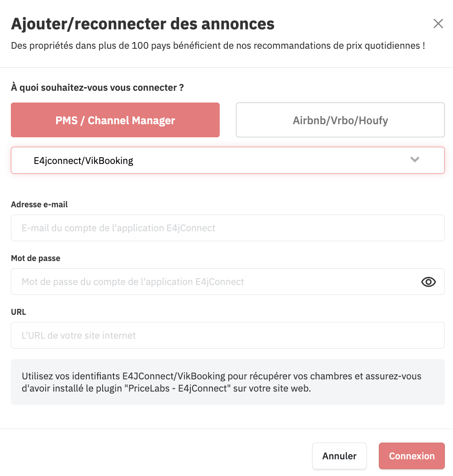Screen dimensions: 453x476
Task: Open the E4jconnect/VikBooking combo box
Action: (x=228, y=160)
